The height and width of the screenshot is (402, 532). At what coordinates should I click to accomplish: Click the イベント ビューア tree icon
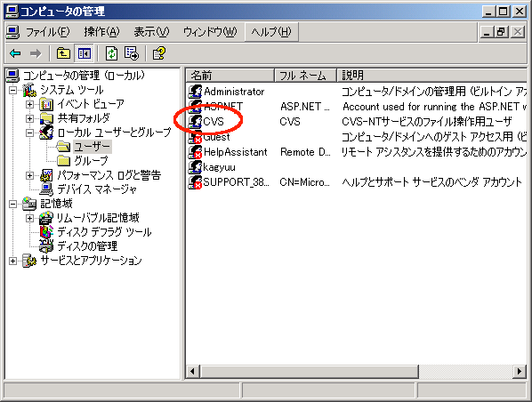46,104
